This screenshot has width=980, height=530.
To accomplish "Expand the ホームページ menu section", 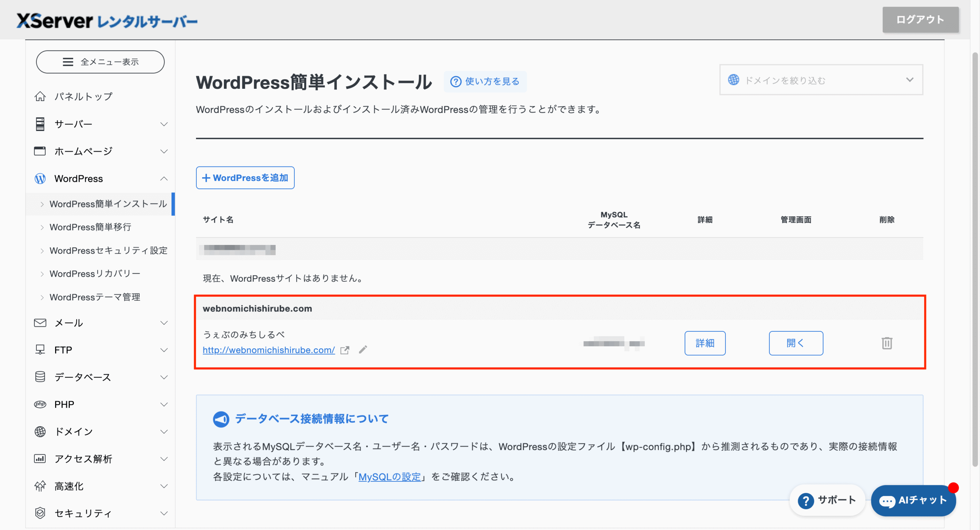I will [x=164, y=151].
